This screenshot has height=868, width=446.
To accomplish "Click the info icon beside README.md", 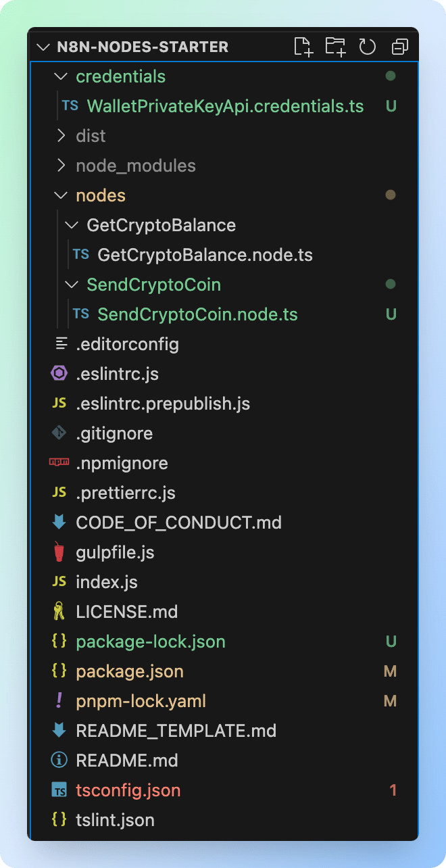I will pos(59,761).
